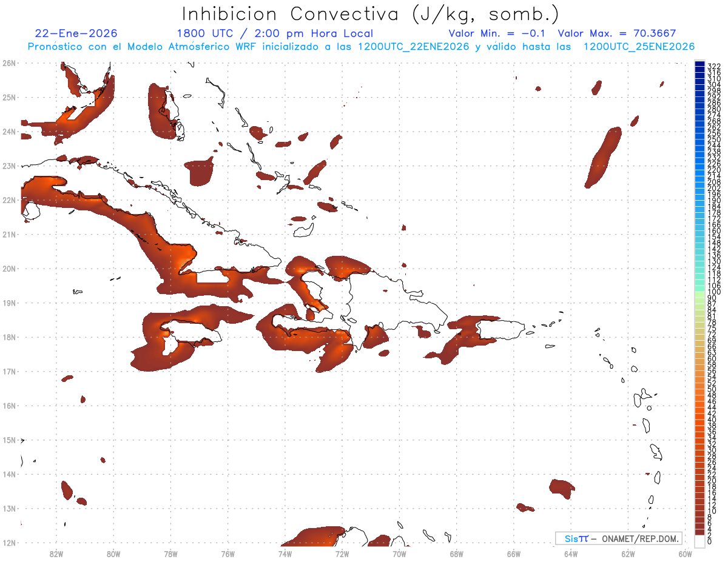This screenshot has height=562, width=728.
Task: Select the date text '22-Ene-2026'
Action: click(x=76, y=33)
